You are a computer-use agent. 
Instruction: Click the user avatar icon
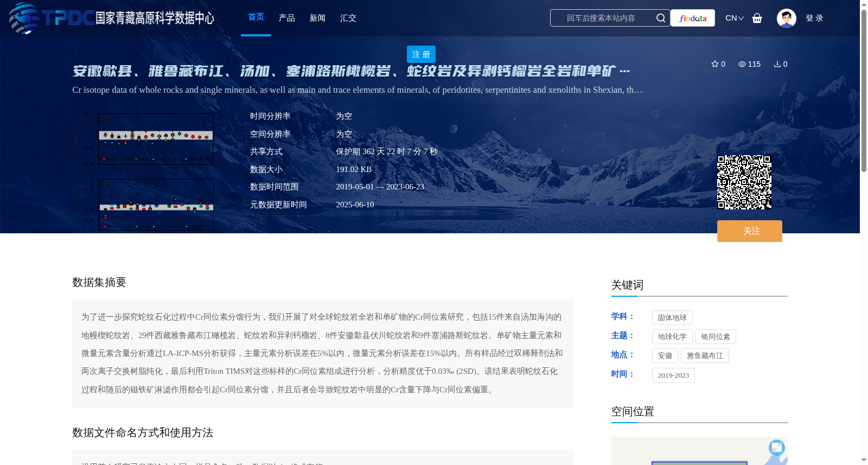coord(786,18)
